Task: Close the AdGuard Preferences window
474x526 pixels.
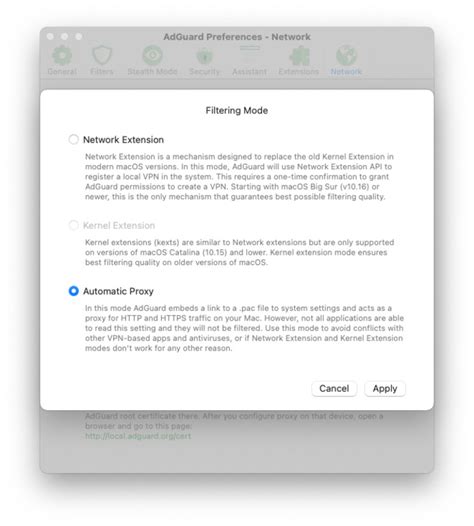Action: pyautogui.click(x=50, y=36)
